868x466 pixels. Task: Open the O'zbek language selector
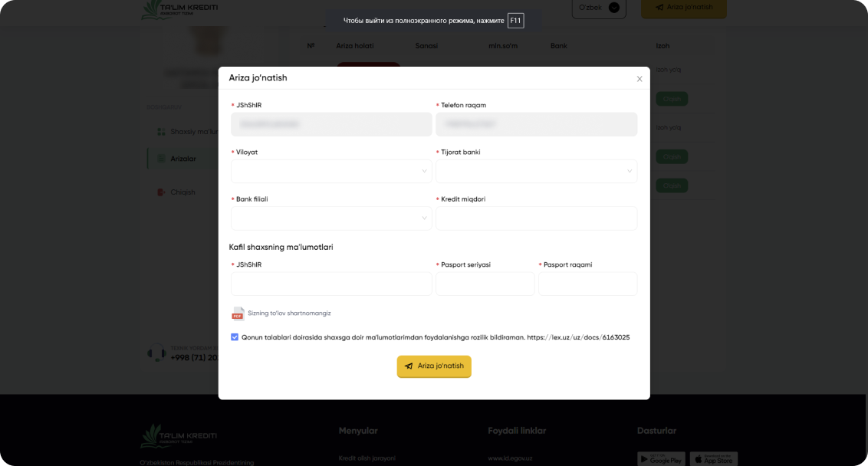599,8
